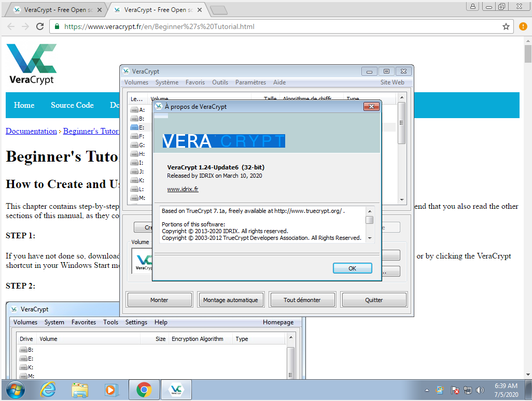Open the Favoris menu
The height and width of the screenshot is (401, 532).
(x=195, y=82)
